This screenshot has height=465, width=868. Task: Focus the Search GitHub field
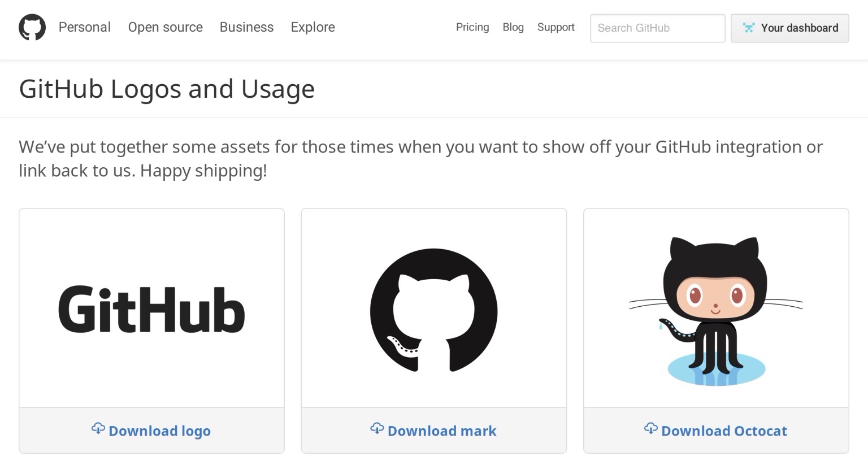[x=658, y=28]
